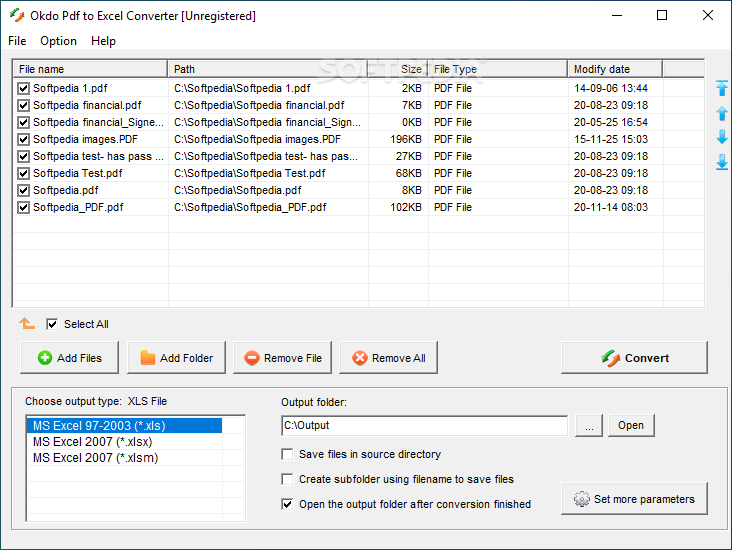The height and width of the screenshot is (550, 732).
Task: Select MS Excel 2007 (*.xlsm) output type
Action: click(124, 458)
